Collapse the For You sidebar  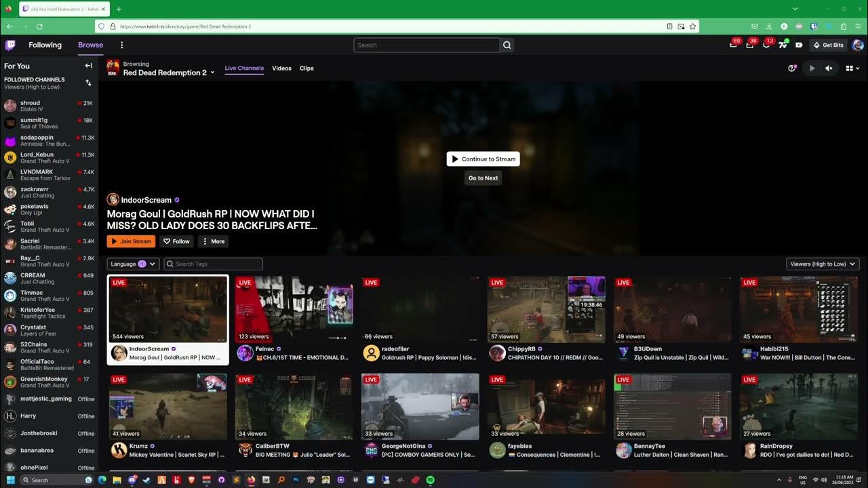(x=88, y=66)
